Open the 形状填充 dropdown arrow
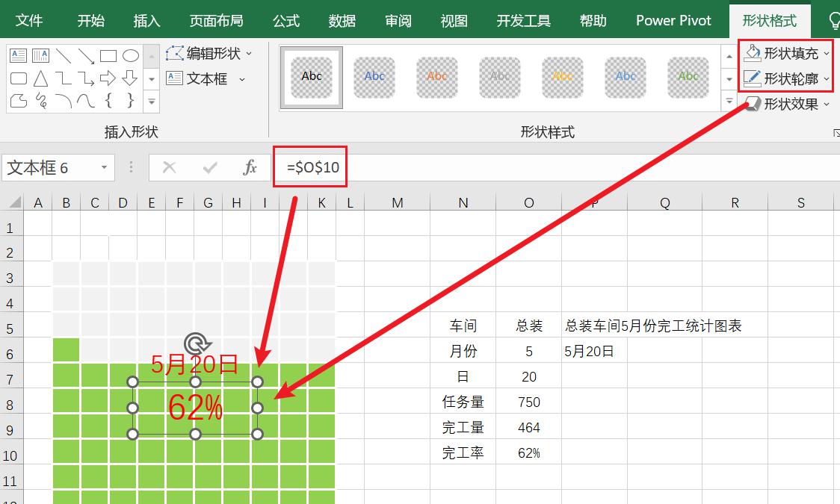 [826, 54]
